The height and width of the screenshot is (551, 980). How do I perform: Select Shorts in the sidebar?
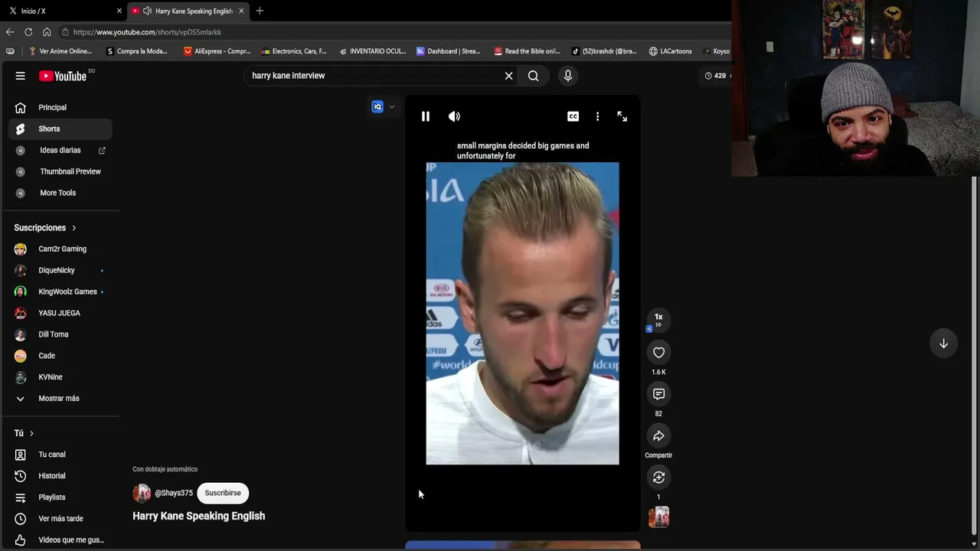(x=60, y=129)
